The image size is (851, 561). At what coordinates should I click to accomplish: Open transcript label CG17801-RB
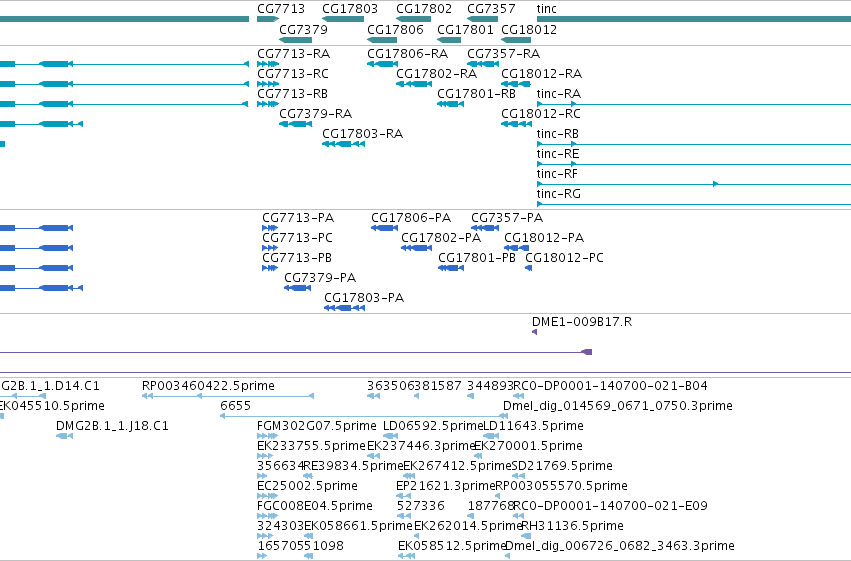coord(477,93)
